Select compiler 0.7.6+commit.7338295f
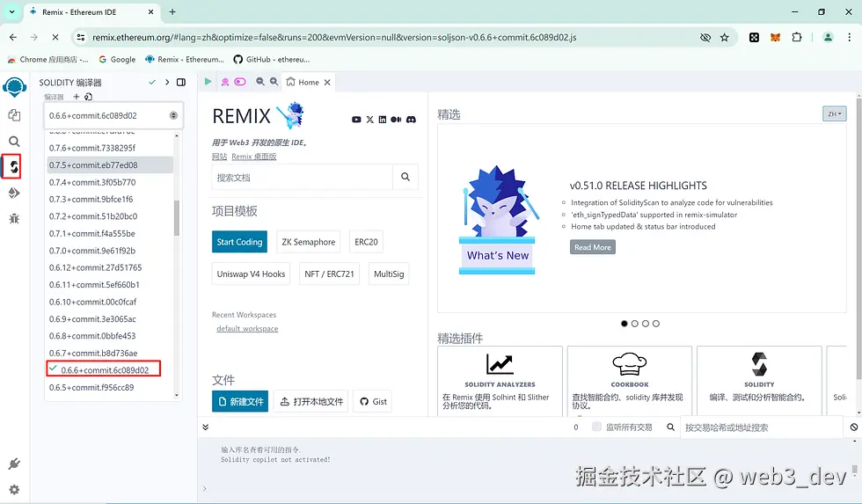 (110, 148)
